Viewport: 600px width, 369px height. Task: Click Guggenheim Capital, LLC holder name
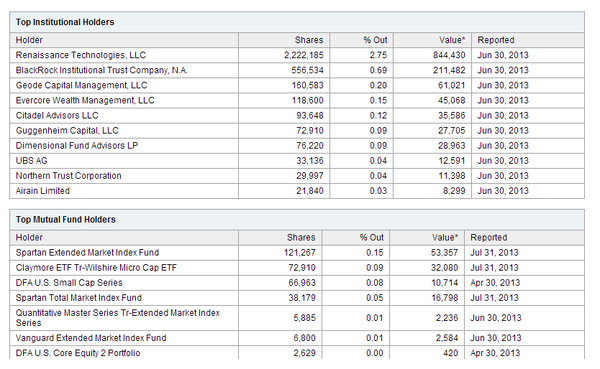point(67,131)
